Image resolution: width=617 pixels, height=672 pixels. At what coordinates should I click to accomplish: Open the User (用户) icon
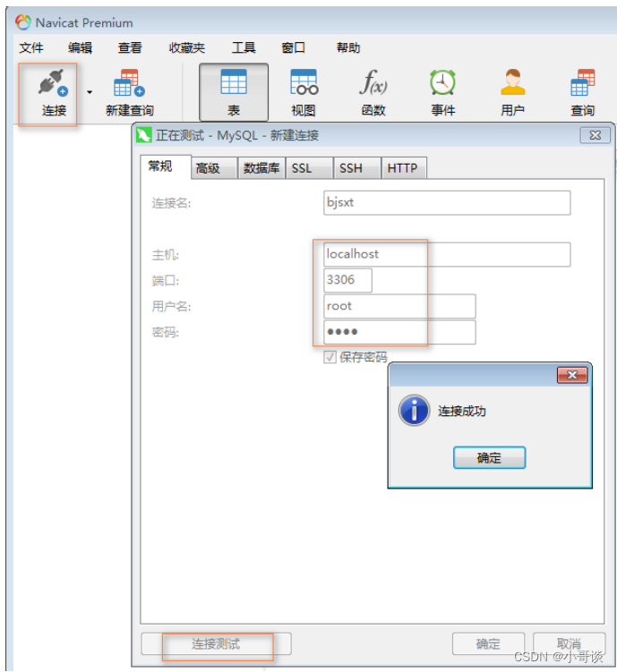pyautogui.click(x=513, y=82)
